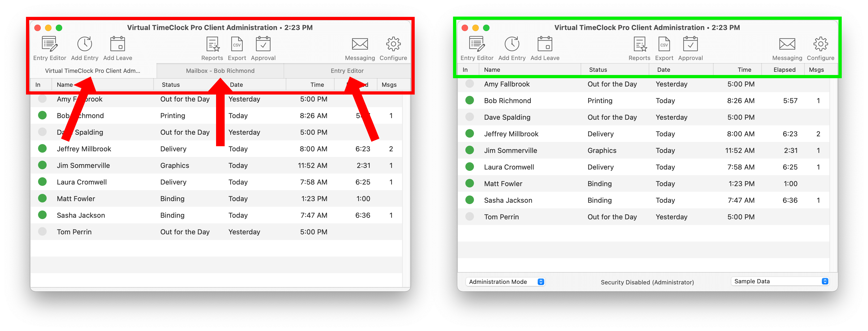Select Amy Fallbrook name in right window

click(507, 84)
